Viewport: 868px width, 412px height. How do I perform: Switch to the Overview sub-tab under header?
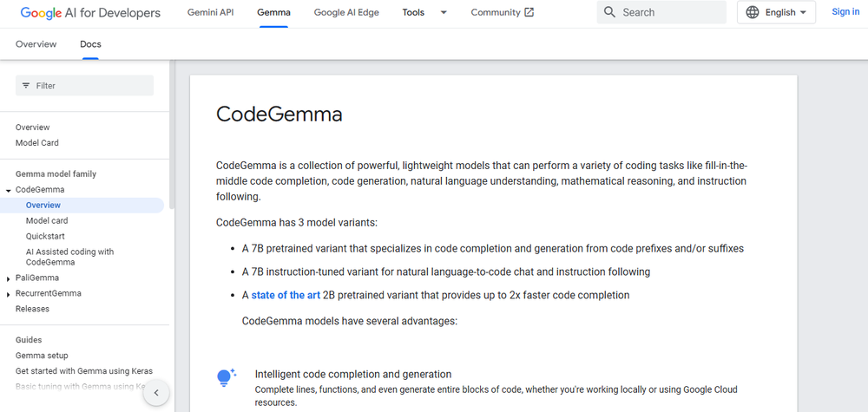click(x=36, y=44)
